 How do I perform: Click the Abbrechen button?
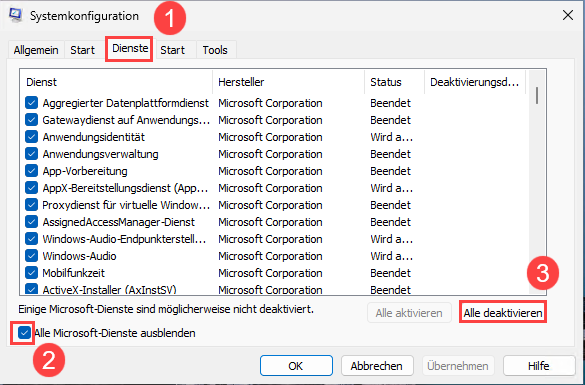pyautogui.click(x=377, y=366)
